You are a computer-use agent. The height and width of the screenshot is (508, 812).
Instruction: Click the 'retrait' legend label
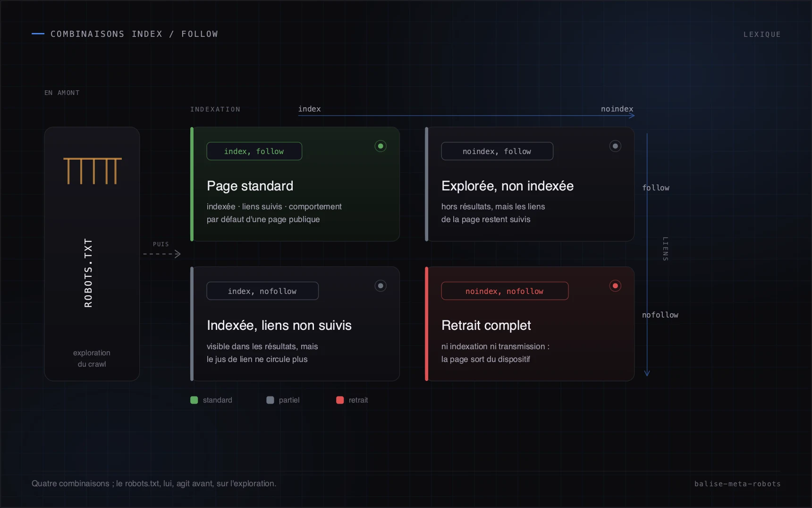(358, 400)
